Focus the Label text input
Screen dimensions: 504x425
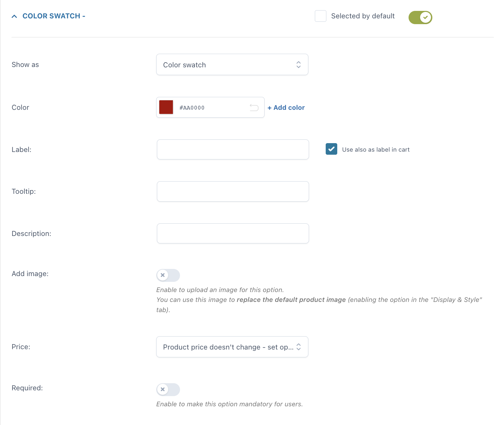point(233,150)
